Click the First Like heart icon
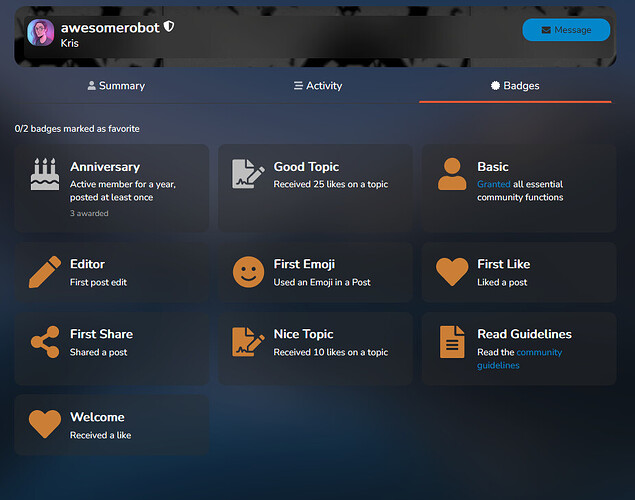 [452, 272]
